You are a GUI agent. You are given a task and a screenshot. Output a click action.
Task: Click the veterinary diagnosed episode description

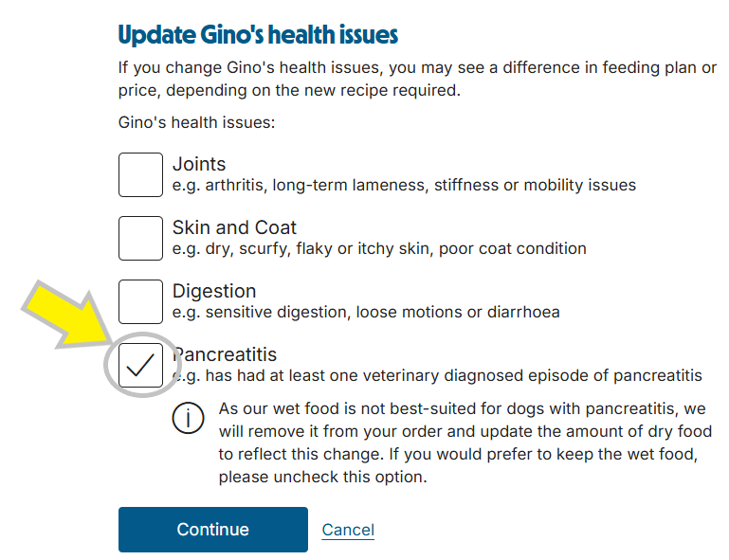click(x=438, y=375)
